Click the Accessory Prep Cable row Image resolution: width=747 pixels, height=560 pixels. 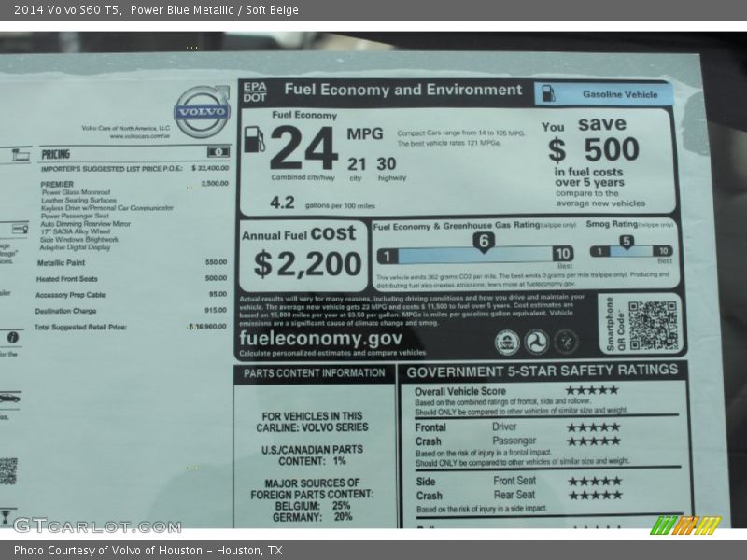tap(131, 294)
